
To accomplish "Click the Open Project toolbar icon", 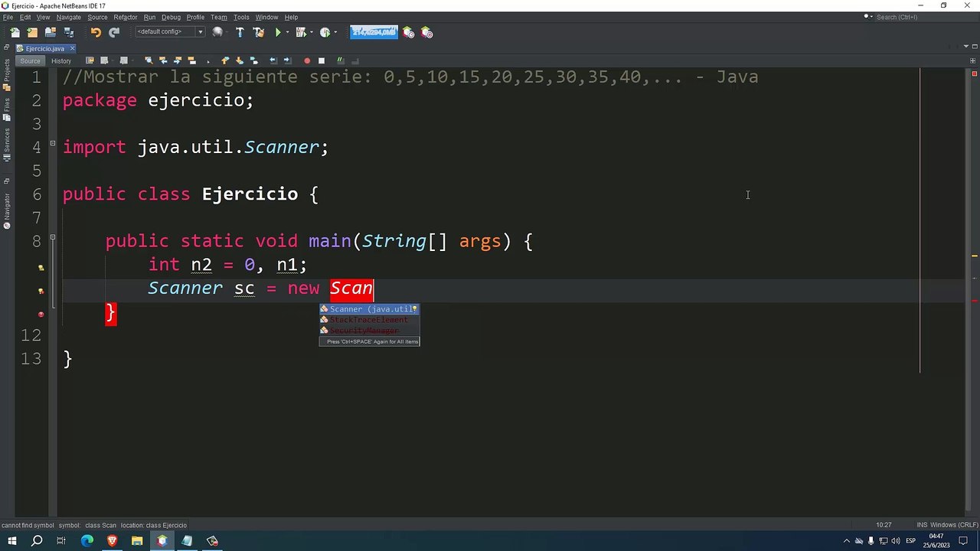I will [x=51, y=32].
